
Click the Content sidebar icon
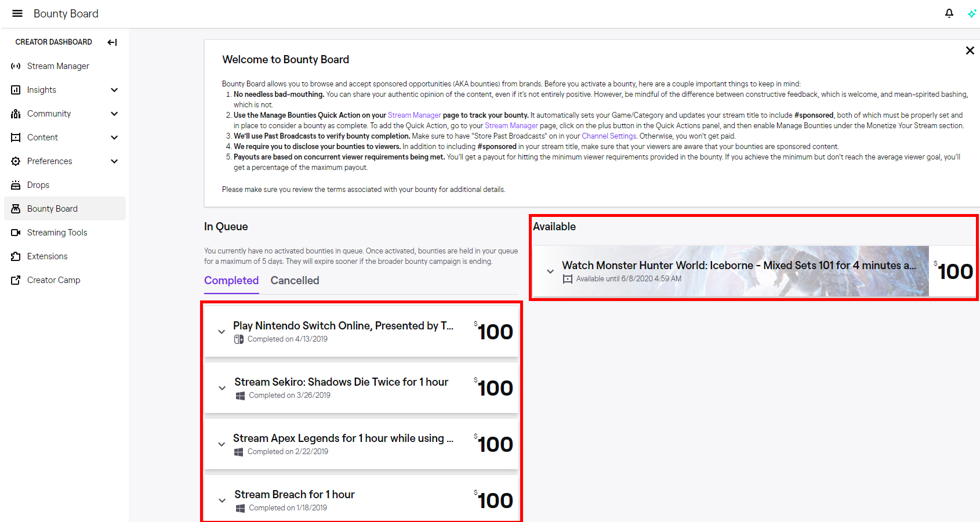(x=16, y=137)
